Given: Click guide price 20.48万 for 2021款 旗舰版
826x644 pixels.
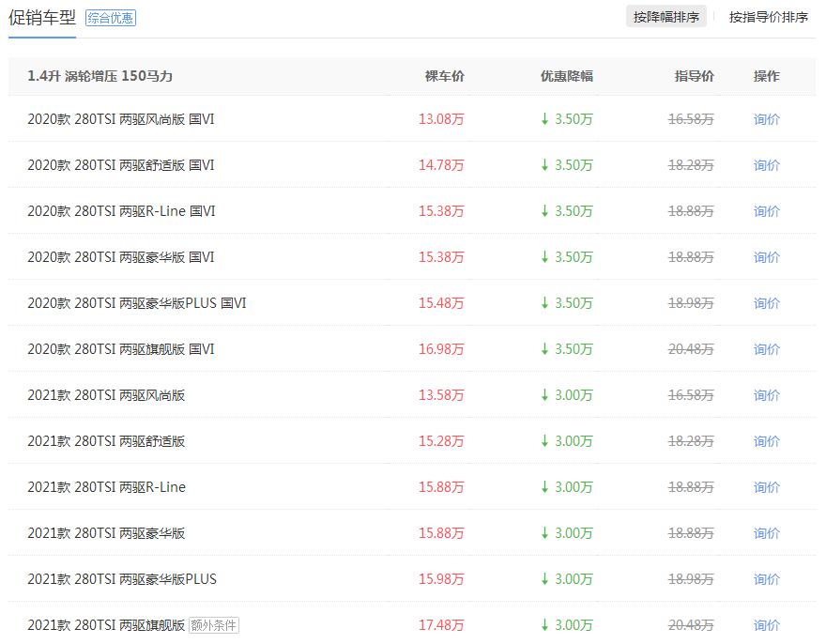Looking at the screenshot, I should pos(691,625).
